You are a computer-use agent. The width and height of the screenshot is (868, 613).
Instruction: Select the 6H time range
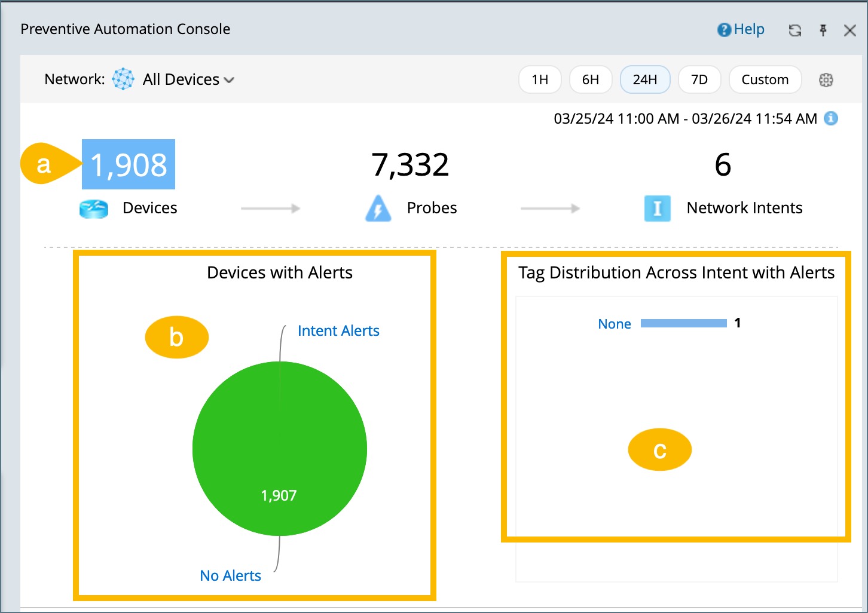(591, 79)
